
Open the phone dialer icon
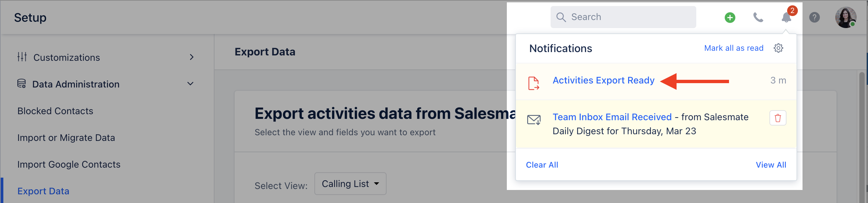[x=758, y=17]
